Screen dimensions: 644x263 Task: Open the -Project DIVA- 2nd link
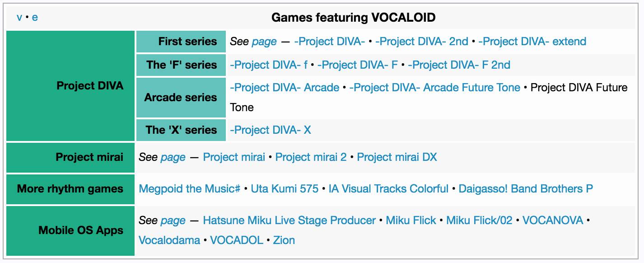pos(421,41)
